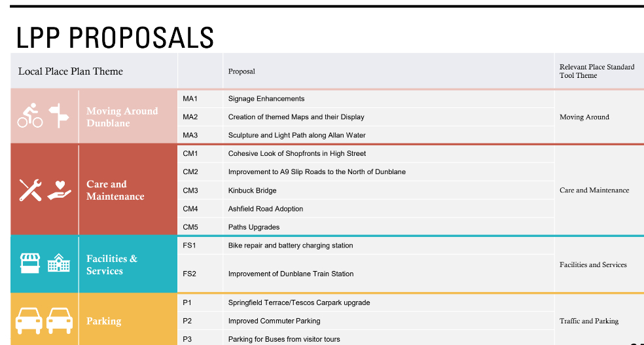Select Kinbuck Bridge proposal row

pos(253,191)
